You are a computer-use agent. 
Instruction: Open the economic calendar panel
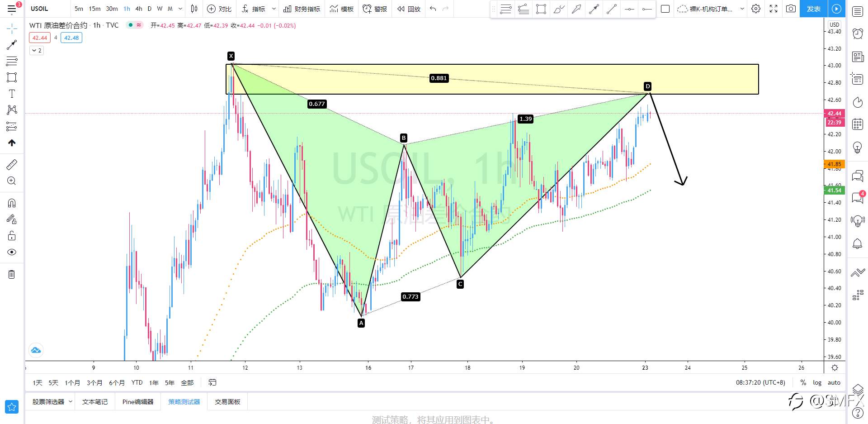point(858,124)
